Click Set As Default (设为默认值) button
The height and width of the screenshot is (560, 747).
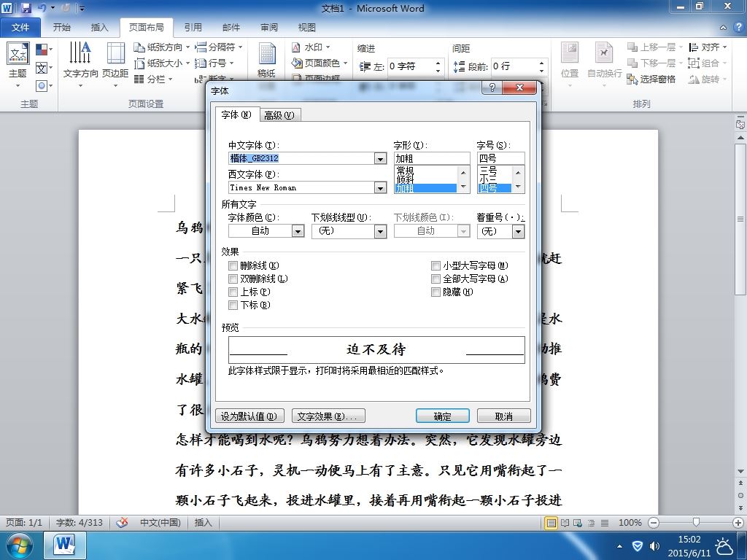249,416
